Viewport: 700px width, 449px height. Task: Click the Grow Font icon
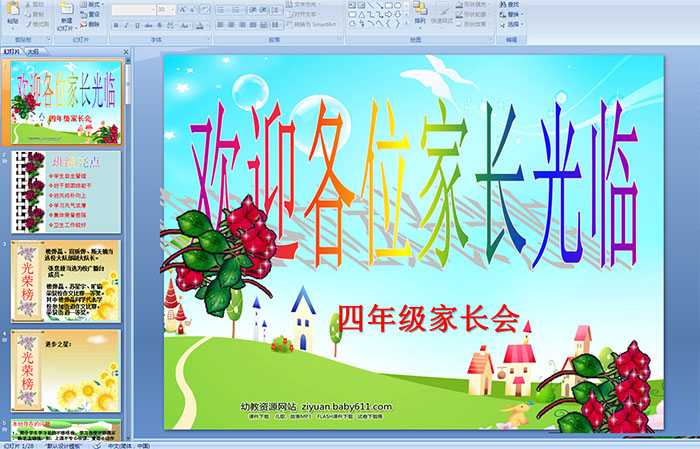click(183, 9)
